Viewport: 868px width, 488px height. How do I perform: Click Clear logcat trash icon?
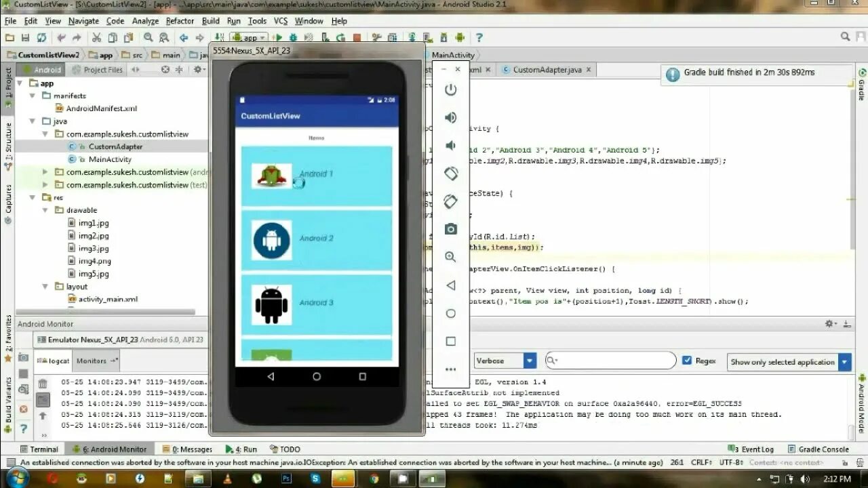coord(43,384)
